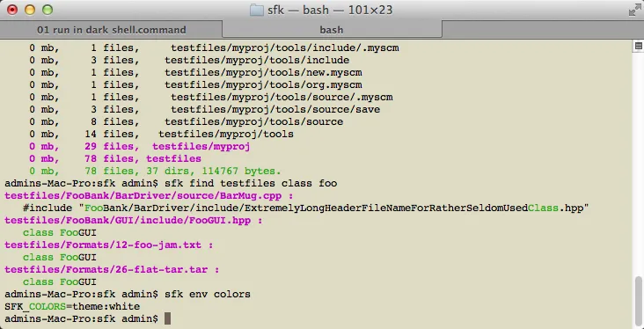Click the 'sfk find testfiles class foo' command

point(251,183)
